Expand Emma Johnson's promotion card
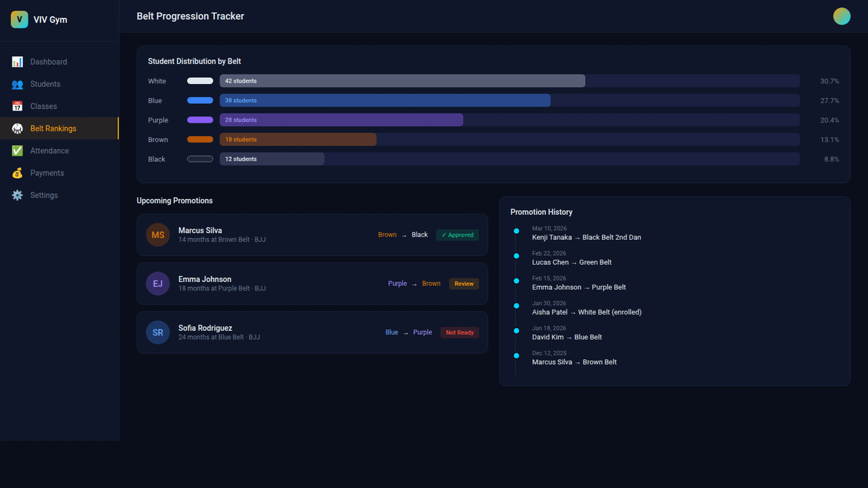This screenshot has width=868, height=488. [312, 283]
